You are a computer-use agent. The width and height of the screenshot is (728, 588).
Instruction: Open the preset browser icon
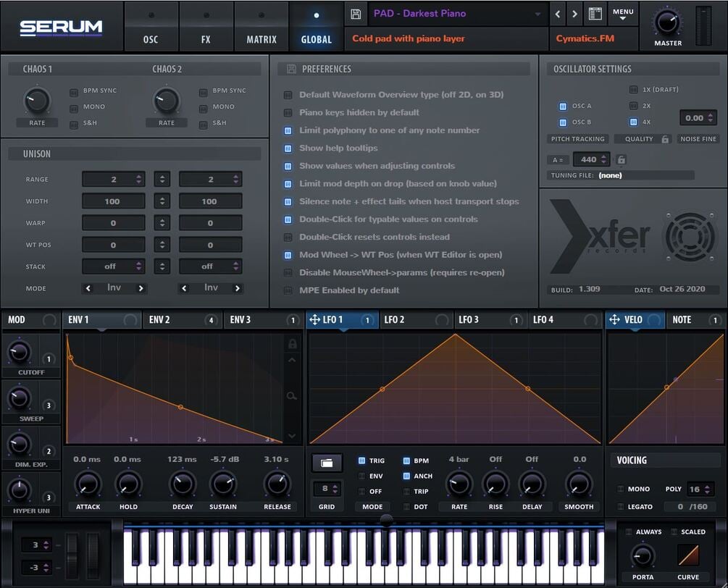coord(595,14)
